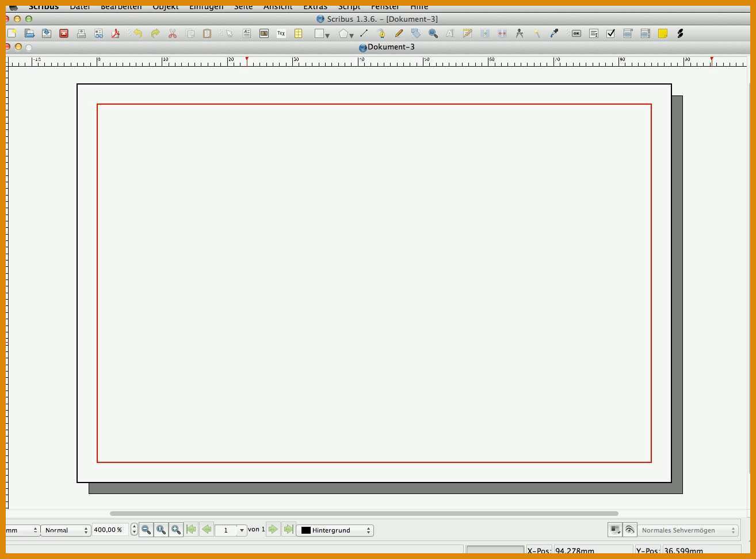Go to the next page arrow
756x559 pixels.
[273, 529]
